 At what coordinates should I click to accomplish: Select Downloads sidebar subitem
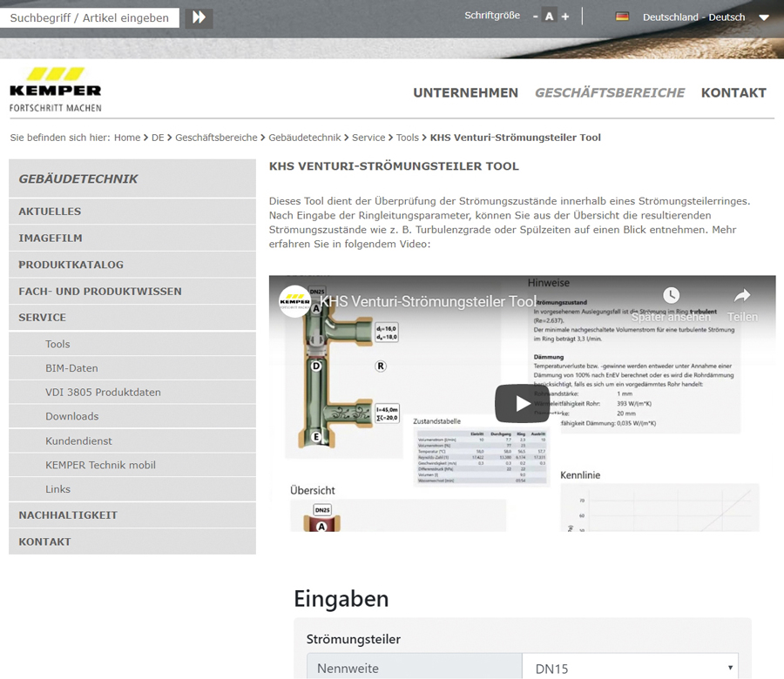(132, 416)
